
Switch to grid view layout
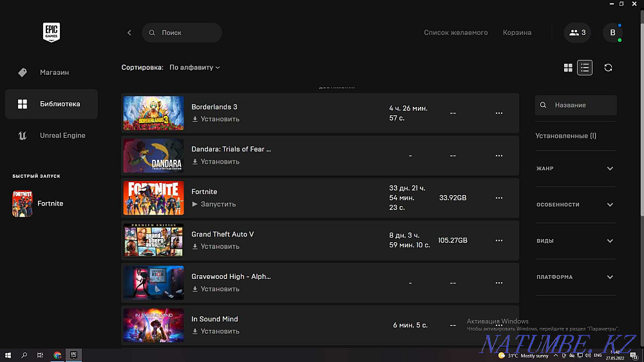(x=568, y=68)
